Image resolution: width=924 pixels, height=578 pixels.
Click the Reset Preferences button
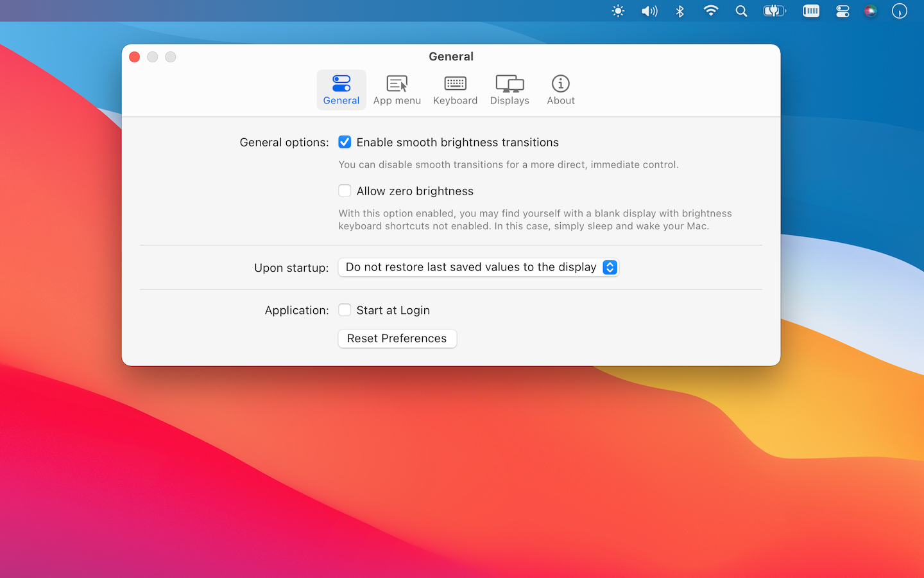tap(397, 338)
